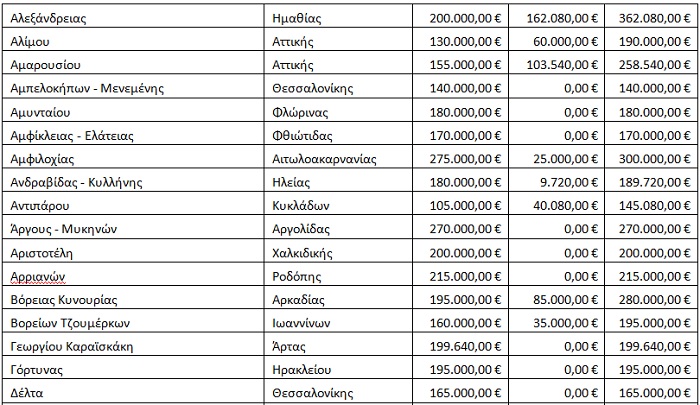
Task: Click the Ηρακλείου prefecture cell
Action: 338,369
